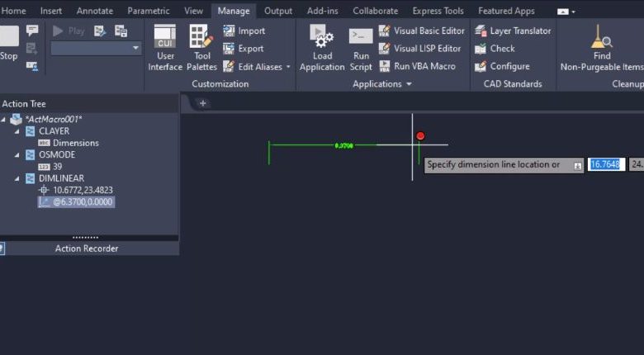
Task: Select the DIMLINEAR action node
Action: [x=61, y=178]
